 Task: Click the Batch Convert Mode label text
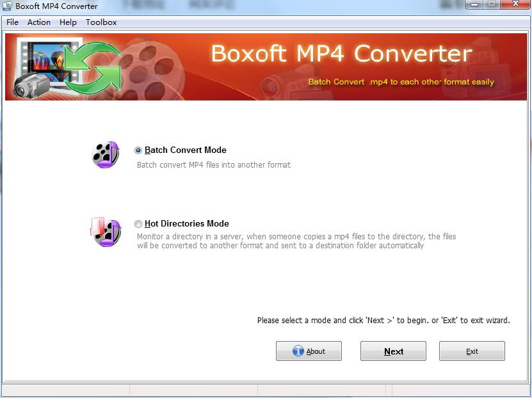(186, 150)
